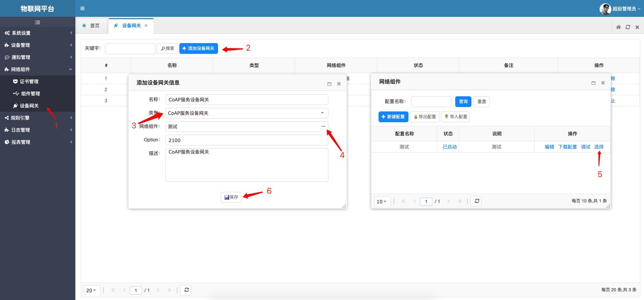Expand the 规则引擎 sidebar menu
Viewport: 644px width, 300px height.
tap(38, 118)
